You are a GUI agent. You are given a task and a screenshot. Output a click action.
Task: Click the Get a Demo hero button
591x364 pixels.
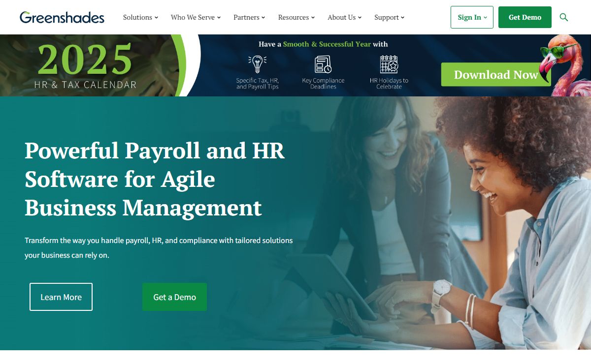(174, 297)
